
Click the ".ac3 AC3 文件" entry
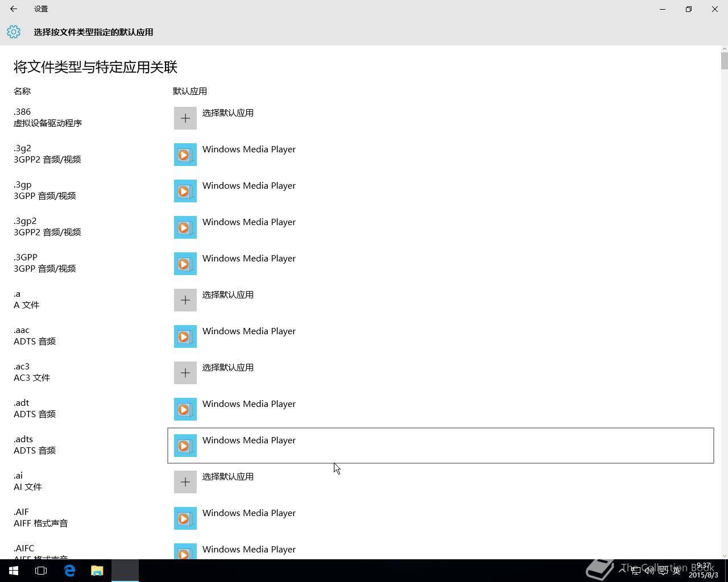[x=32, y=372]
